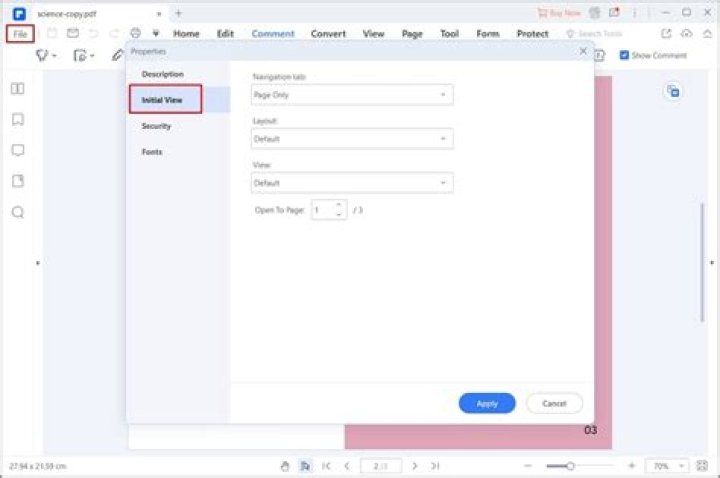
Task: Open the Protect tab
Action: point(533,34)
